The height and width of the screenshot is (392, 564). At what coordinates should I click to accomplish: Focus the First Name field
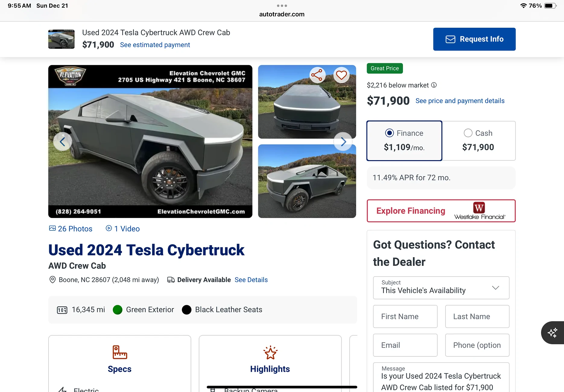coord(405,316)
